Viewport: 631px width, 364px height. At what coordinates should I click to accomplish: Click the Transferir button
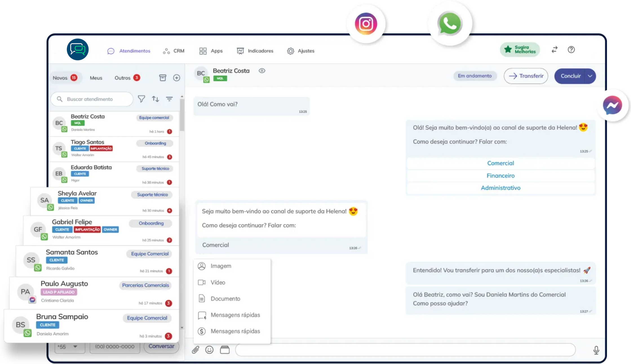click(x=526, y=76)
